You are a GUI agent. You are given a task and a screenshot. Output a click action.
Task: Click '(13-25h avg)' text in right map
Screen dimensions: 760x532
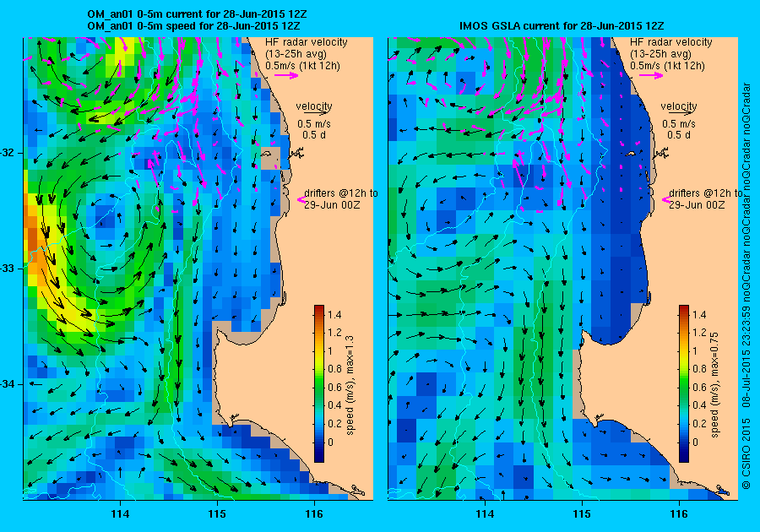(661, 54)
